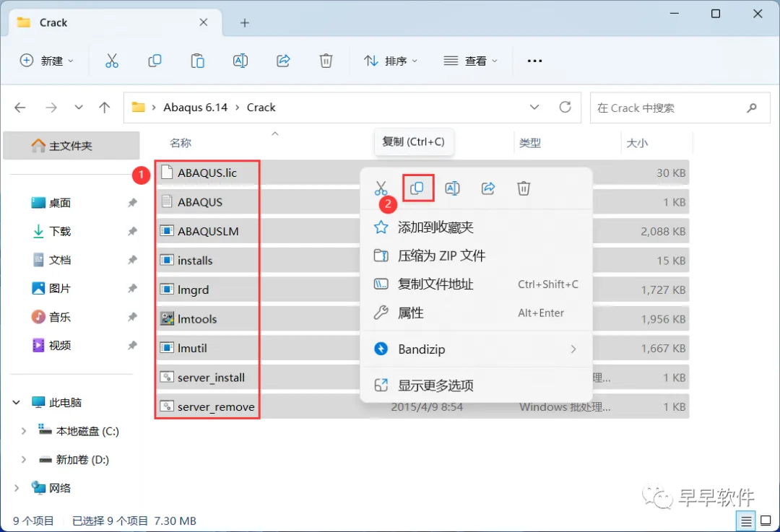Viewport: 780px width, 532px height.
Task: Open Bandizip in the context menu
Action: [x=477, y=349]
